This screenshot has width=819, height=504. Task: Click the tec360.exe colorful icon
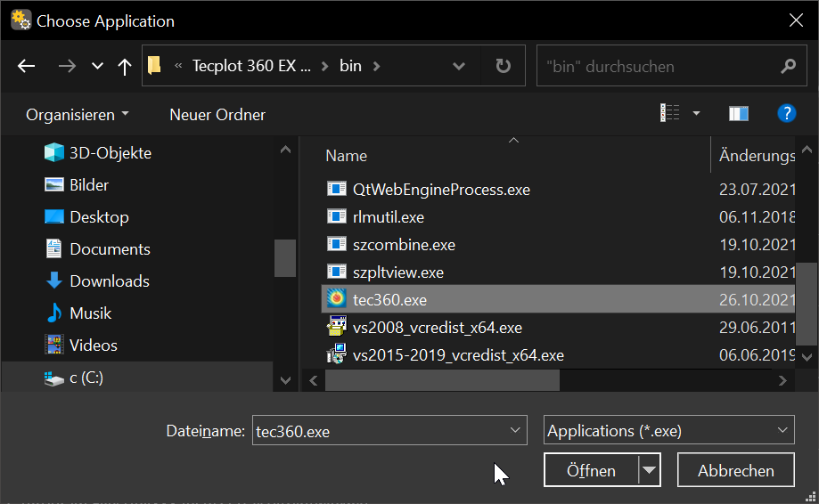[x=336, y=298]
